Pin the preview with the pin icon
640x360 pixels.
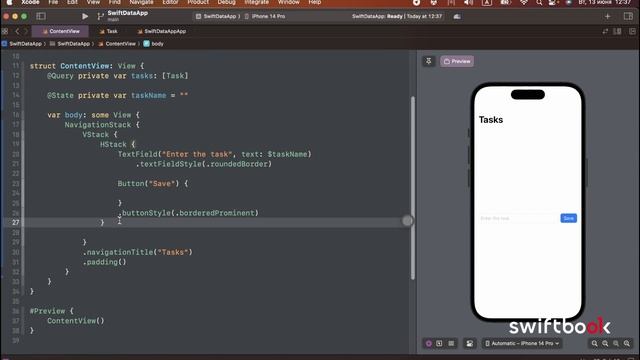click(429, 61)
